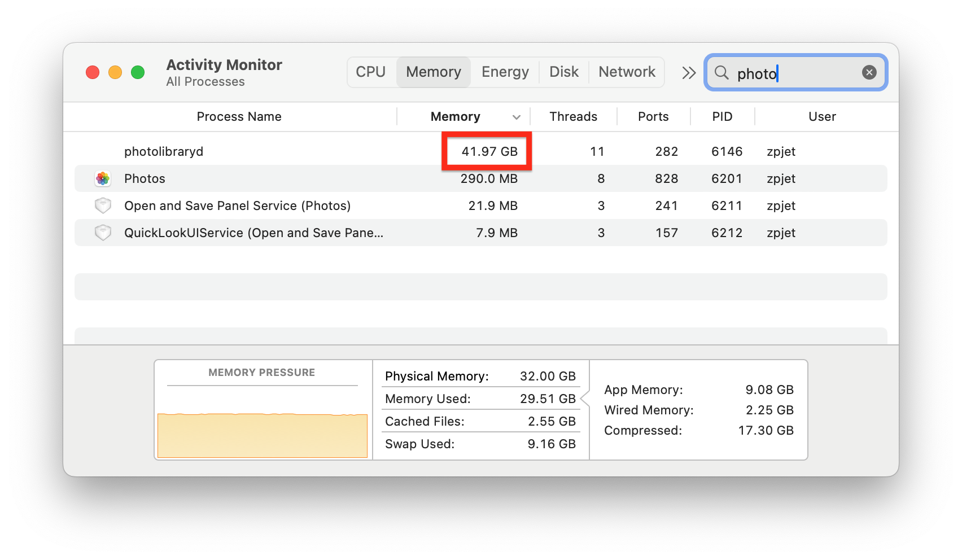
Task: Switch to the Energy tab
Action: 505,72
